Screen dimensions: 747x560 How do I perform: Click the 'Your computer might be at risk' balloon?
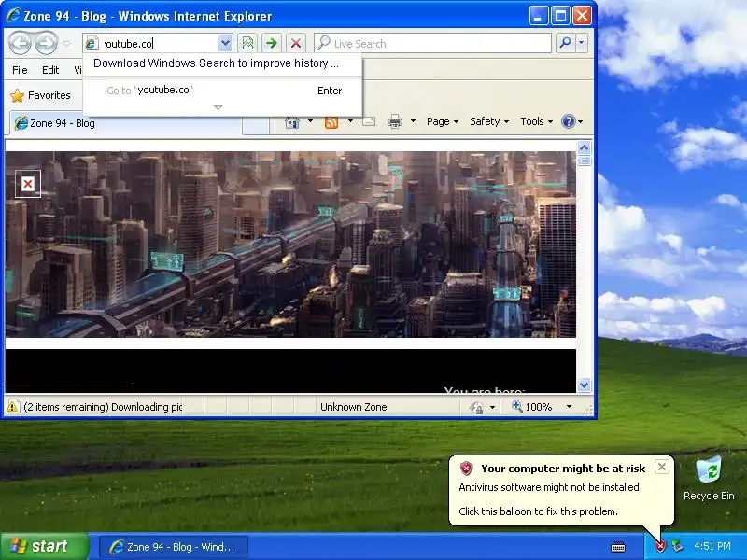(x=562, y=491)
